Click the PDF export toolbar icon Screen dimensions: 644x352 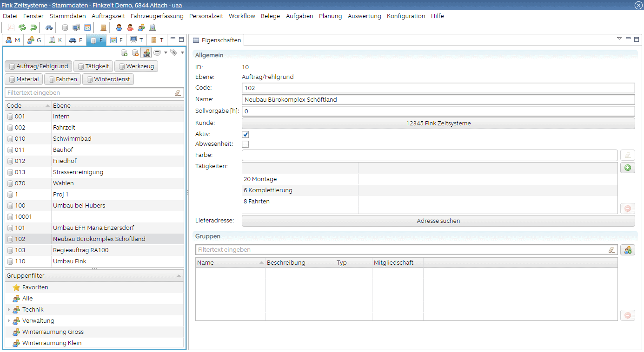click(11, 27)
